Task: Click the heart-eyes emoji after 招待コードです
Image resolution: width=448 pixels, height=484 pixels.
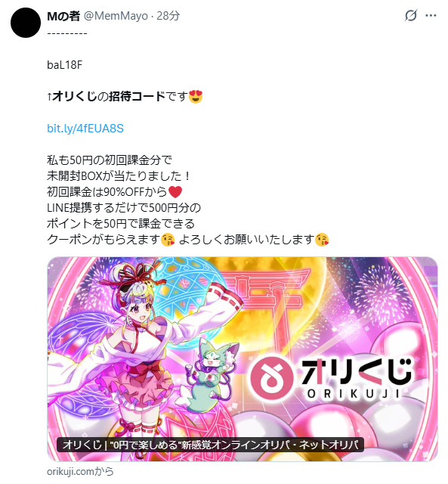Action: pos(196,96)
